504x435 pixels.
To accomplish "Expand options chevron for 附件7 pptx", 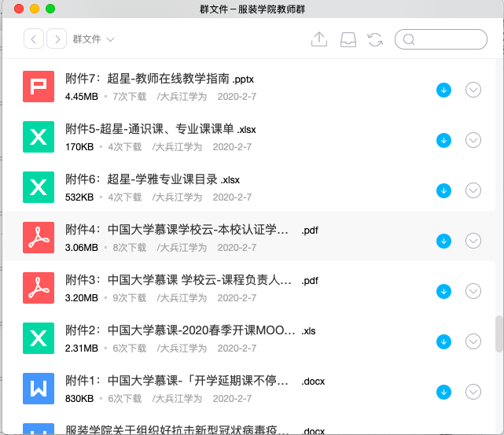I will [x=473, y=90].
